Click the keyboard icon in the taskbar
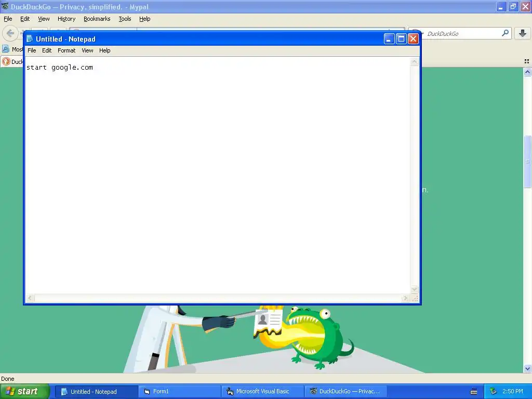Image resolution: width=532 pixels, height=399 pixels. pos(474,392)
